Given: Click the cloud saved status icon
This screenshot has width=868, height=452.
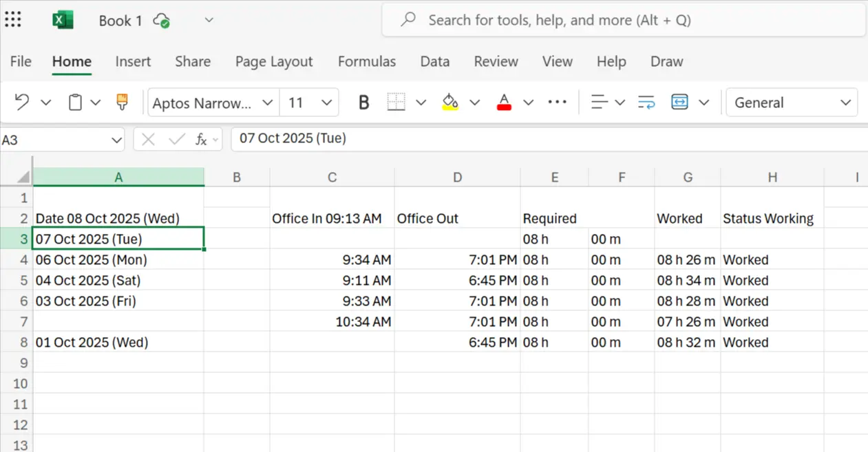Looking at the screenshot, I should click(162, 21).
